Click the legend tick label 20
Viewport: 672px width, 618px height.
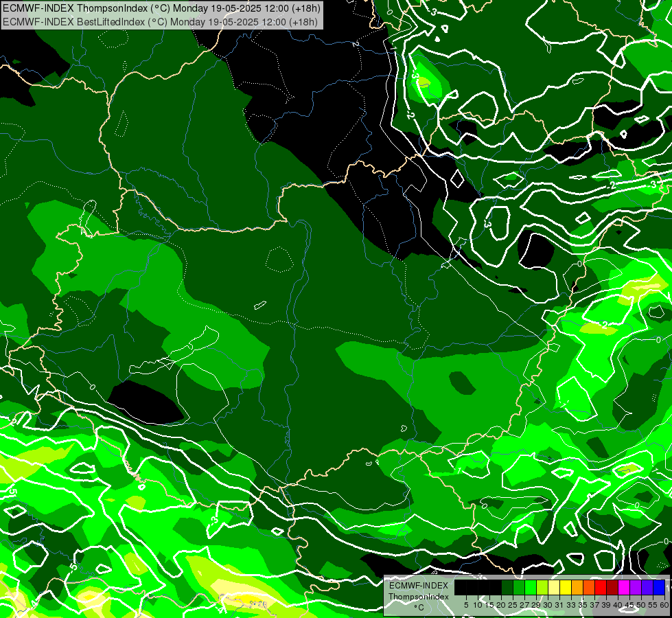click(x=501, y=605)
